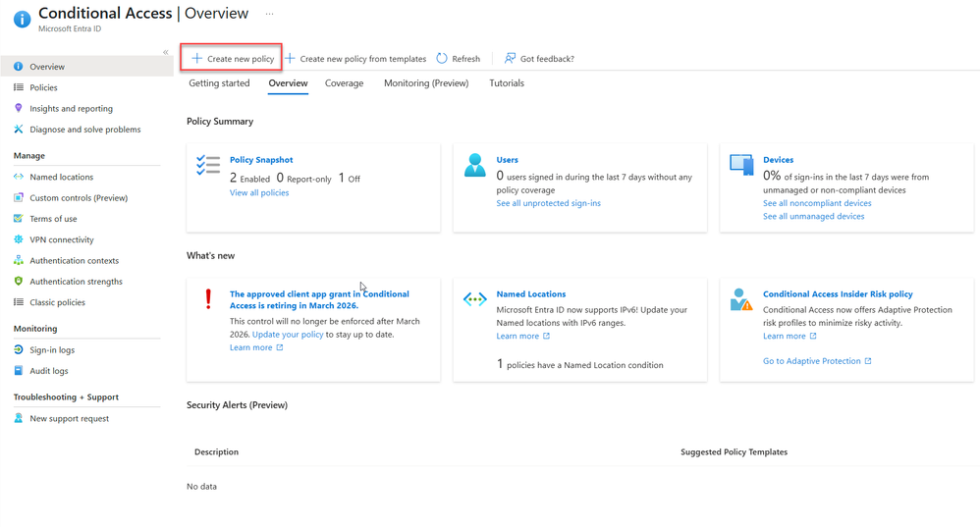Click the Insider Risk policy warning user icon

coord(741,299)
